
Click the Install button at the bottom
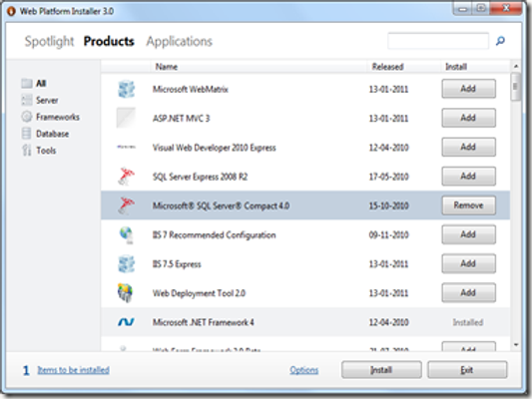click(381, 370)
